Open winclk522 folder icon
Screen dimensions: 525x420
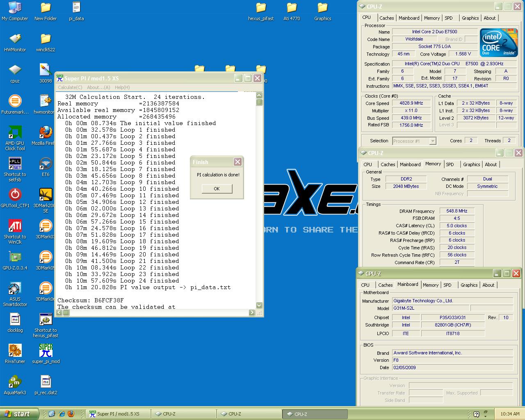coord(46,42)
